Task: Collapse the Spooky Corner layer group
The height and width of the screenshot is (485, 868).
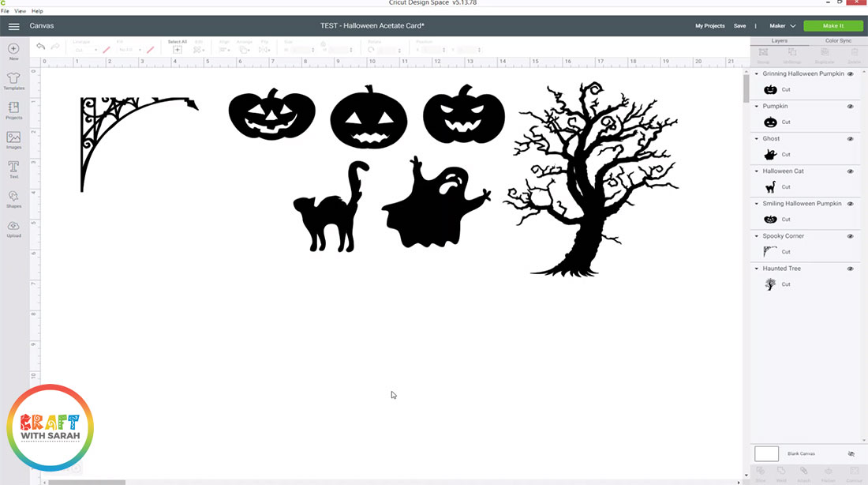Action: (x=757, y=236)
